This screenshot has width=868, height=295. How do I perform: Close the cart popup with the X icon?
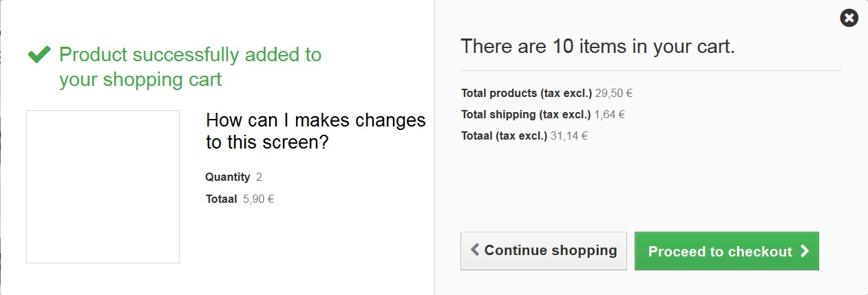[849, 18]
